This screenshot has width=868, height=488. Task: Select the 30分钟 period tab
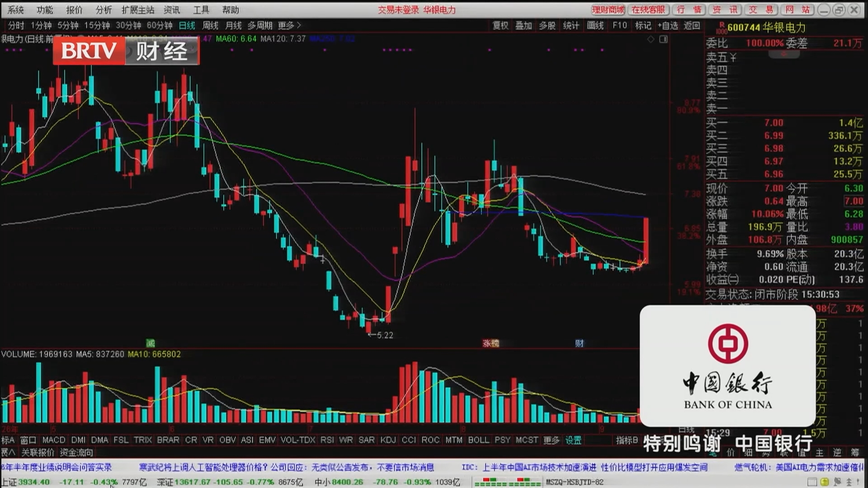click(x=128, y=26)
